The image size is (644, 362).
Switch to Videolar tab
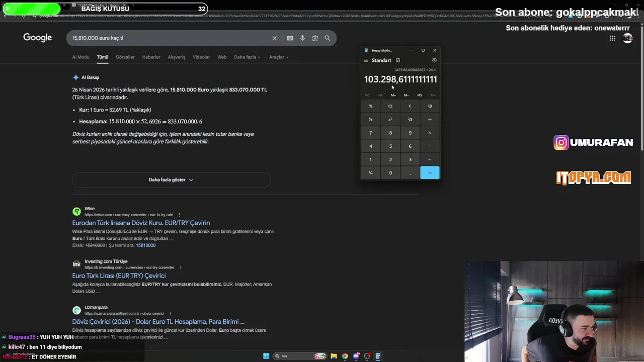(x=201, y=57)
